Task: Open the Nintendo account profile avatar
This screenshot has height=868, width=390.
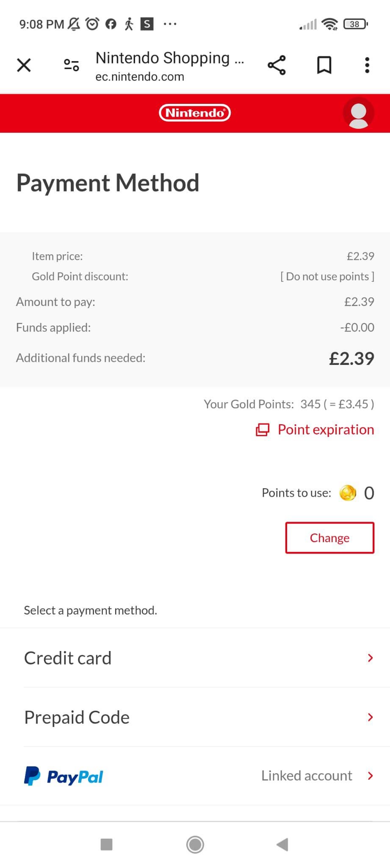Action: pos(359,113)
